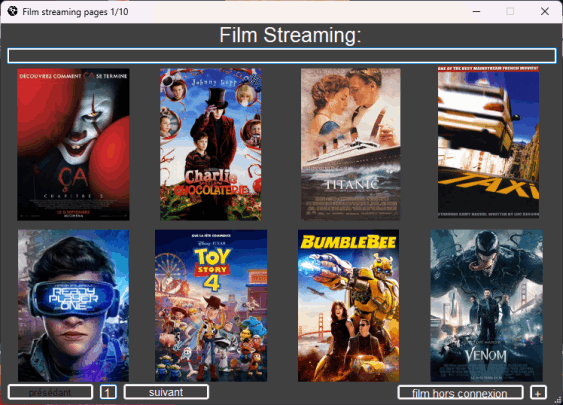Image resolution: width=563 pixels, height=405 pixels.
Task: Focus the film search field
Action: (x=282, y=56)
